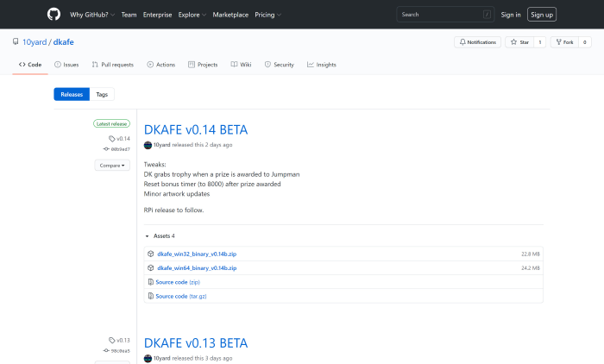Image resolution: width=604 pixels, height=364 pixels.
Task: Open the v0.13 tag link
Action: 119,341
